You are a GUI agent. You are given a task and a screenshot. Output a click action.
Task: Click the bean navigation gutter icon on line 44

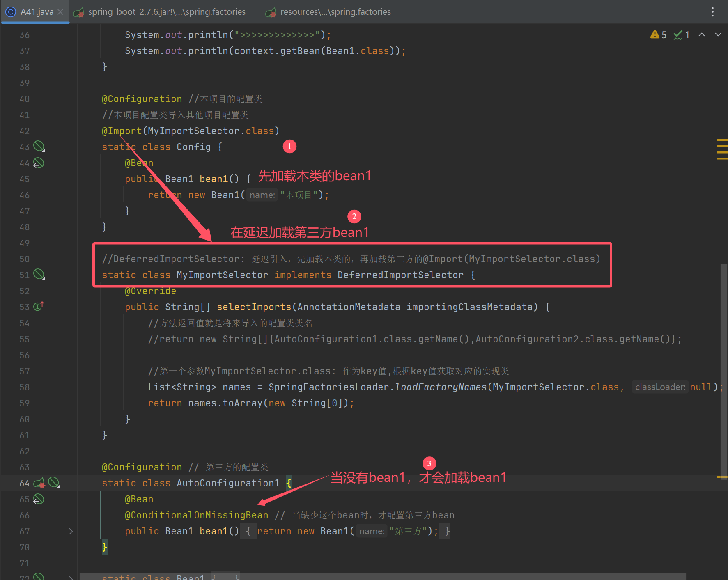(x=39, y=163)
